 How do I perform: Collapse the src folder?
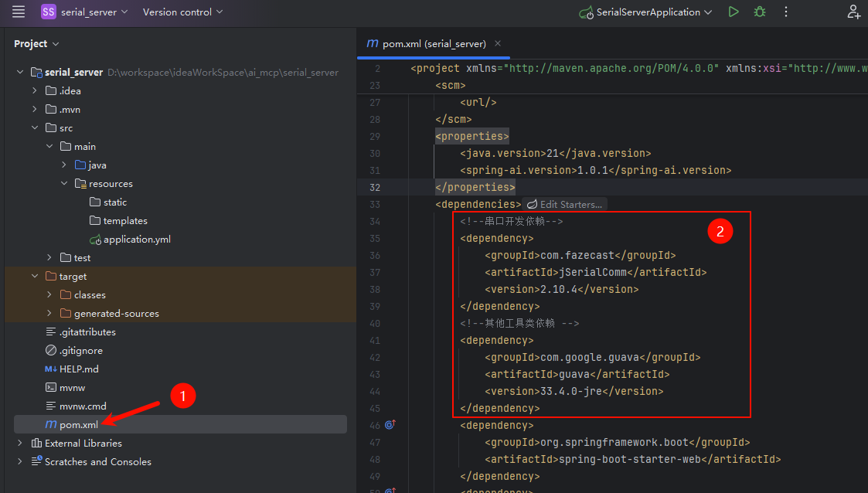[x=34, y=127]
